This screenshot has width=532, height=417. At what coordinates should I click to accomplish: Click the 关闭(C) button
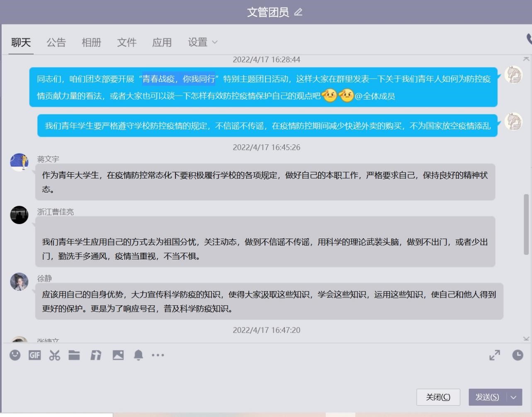[438, 397]
